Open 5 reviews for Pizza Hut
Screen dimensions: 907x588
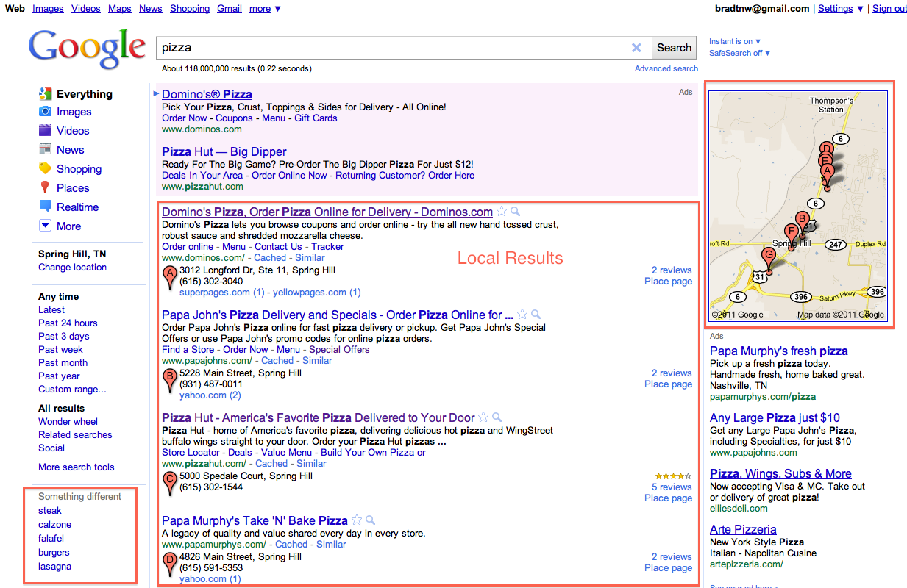coord(672,487)
